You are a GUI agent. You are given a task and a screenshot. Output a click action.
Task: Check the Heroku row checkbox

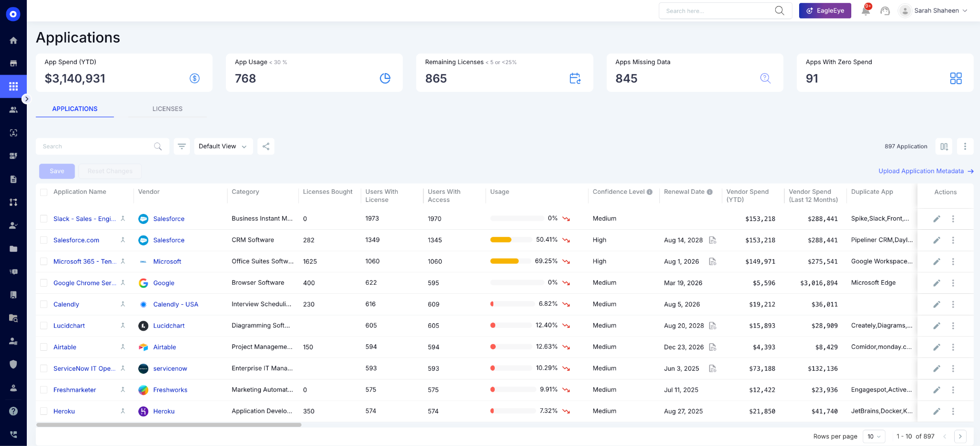(44, 412)
